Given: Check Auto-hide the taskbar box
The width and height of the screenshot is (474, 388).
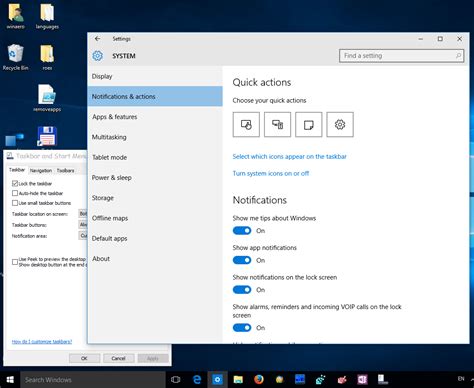Looking at the screenshot, I should 15,193.
